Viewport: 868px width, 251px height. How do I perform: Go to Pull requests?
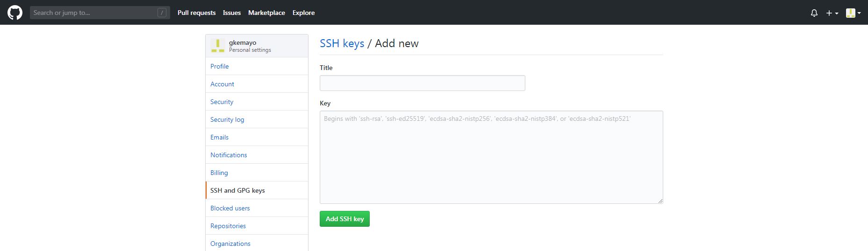coord(196,13)
